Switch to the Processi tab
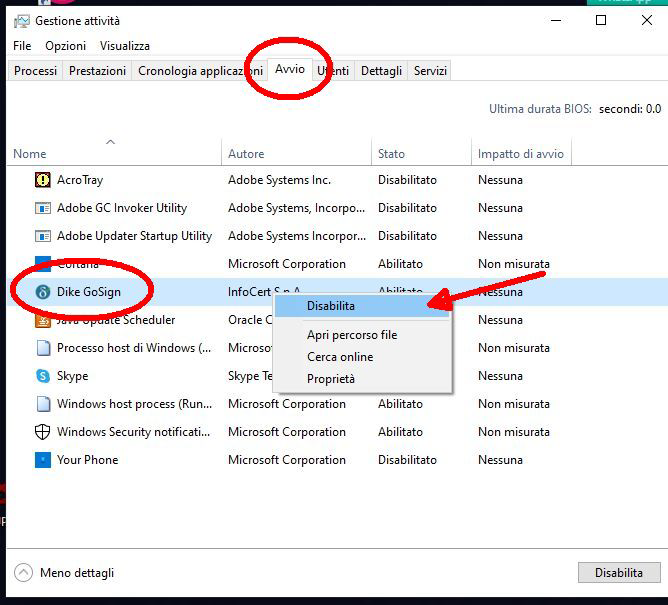 (35, 71)
